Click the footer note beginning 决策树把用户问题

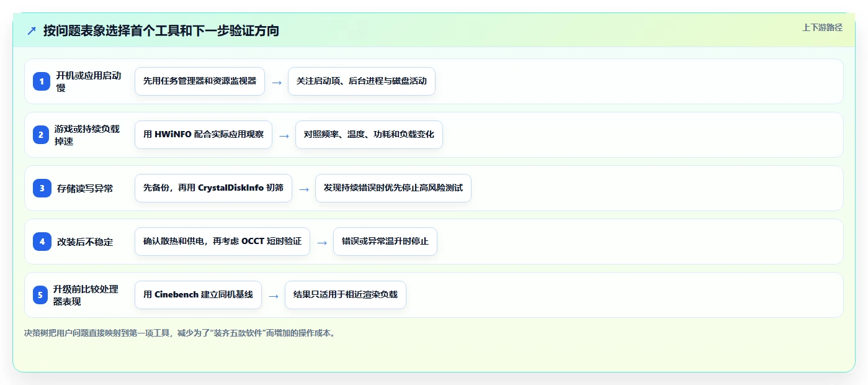pyautogui.click(x=181, y=333)
